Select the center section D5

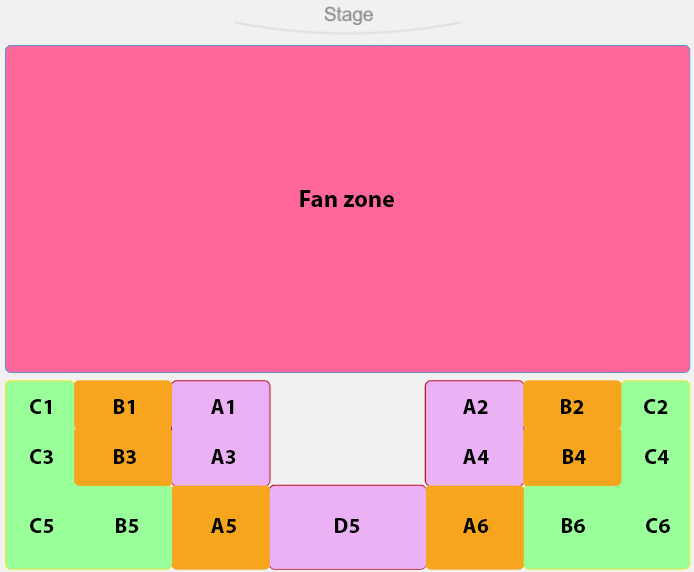[x=347, y=526]
